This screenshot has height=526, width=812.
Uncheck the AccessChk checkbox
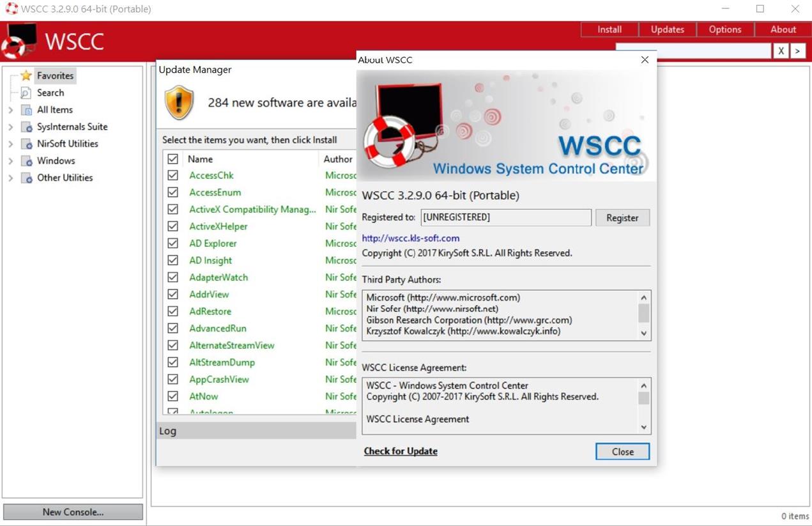coord(172,175)
